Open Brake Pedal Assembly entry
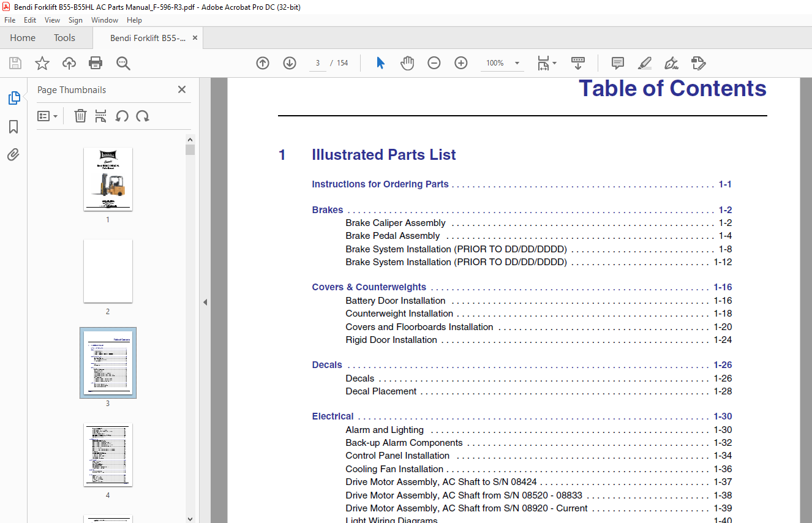Image resolution: width=812 pixels, height=523 pixels. pyautogui.click(x=393, y=236)
